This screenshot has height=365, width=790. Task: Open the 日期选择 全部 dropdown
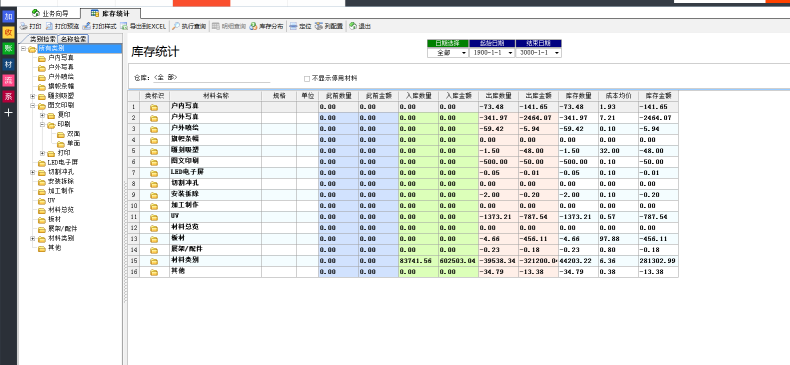(464, 53)
